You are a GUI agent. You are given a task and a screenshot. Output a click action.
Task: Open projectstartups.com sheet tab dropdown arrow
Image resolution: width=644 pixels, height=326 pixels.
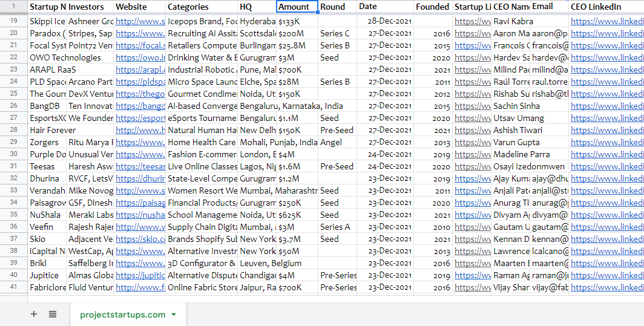174,315
